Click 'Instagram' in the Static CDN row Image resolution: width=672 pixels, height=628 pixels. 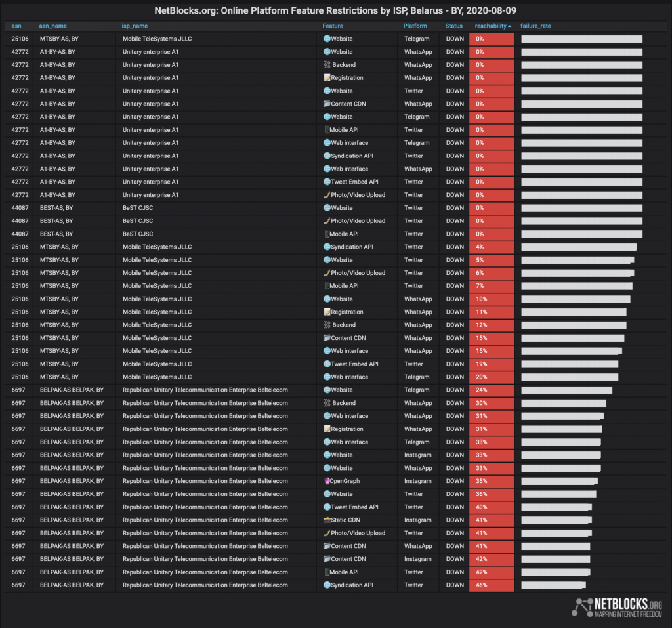tap(418, 520)
